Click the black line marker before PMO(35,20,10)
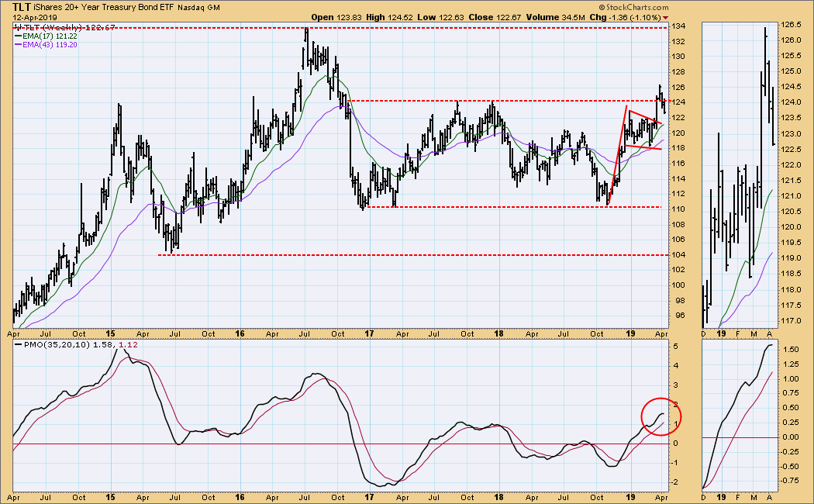814x504 pixels. tap(18, 344)
